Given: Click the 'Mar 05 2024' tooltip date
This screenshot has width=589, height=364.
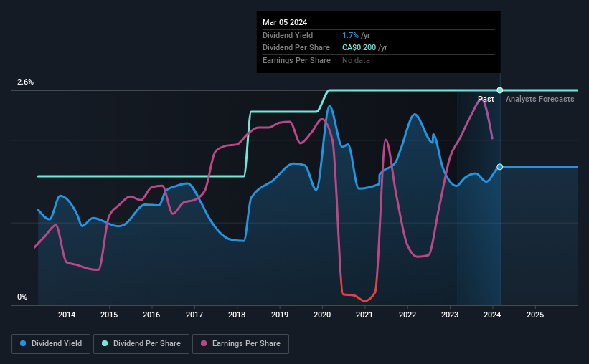Looking at the screenshot, I should pos(285,22).
